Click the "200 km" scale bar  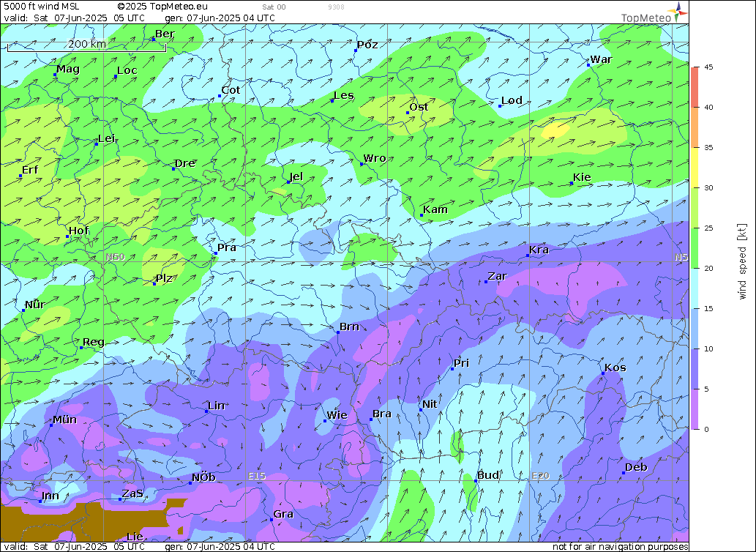pos(87,45)
